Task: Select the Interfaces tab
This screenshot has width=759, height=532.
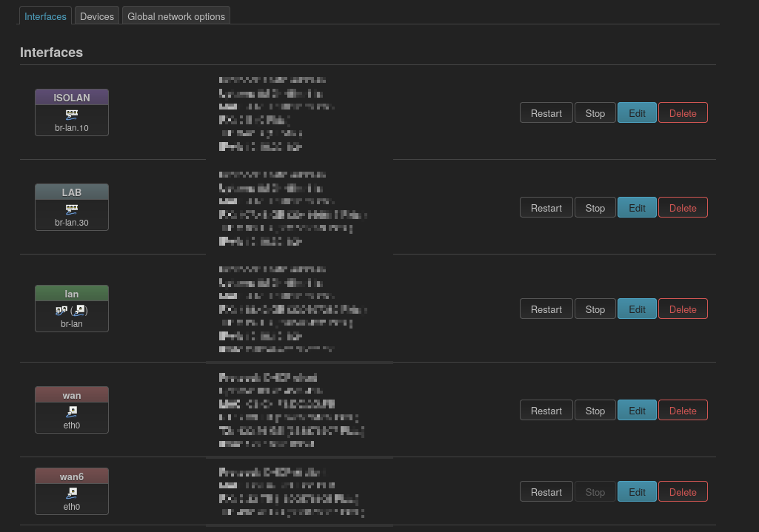Action: 44,16
